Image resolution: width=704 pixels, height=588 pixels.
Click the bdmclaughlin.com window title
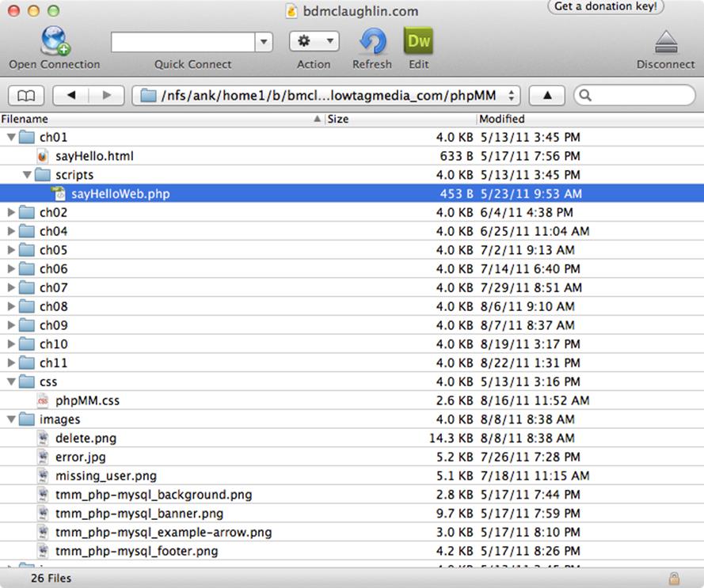pyautogui.click(x=360, y=11)
